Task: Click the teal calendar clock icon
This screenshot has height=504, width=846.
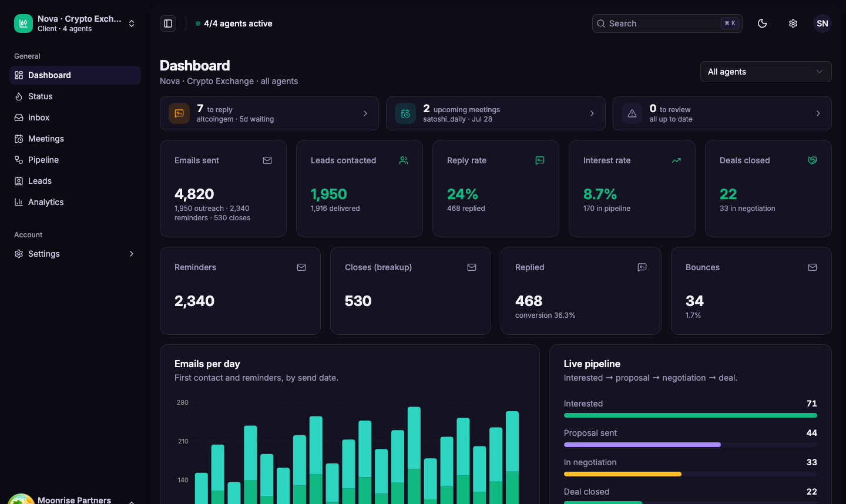Action: (405, 113)
